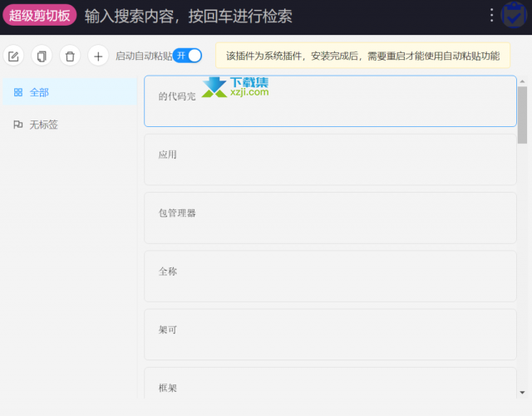
Task: Click the scrollbar up arrow
Action: click(523, 81)
